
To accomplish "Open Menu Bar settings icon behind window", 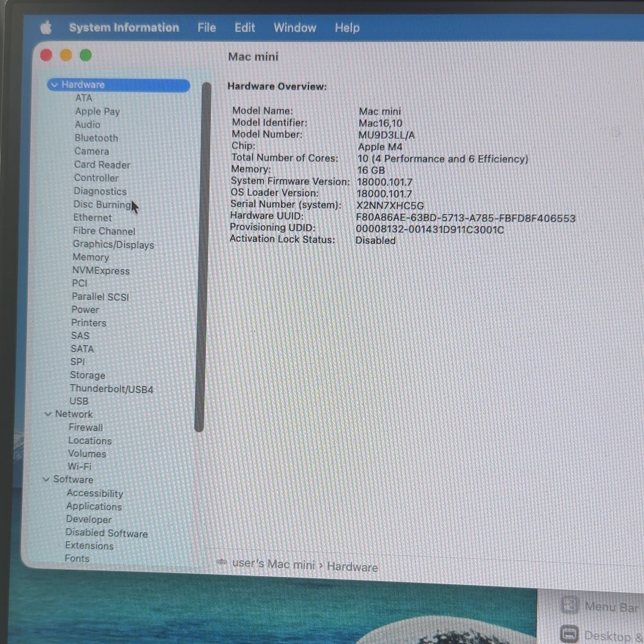I will coord(570,605).
